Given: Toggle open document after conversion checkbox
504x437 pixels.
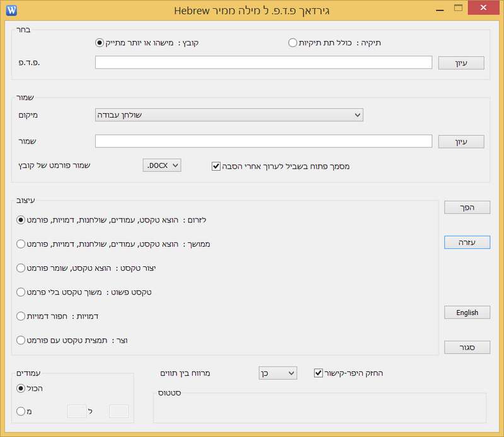Looking at the screenshot, I should tap(215, 166).
